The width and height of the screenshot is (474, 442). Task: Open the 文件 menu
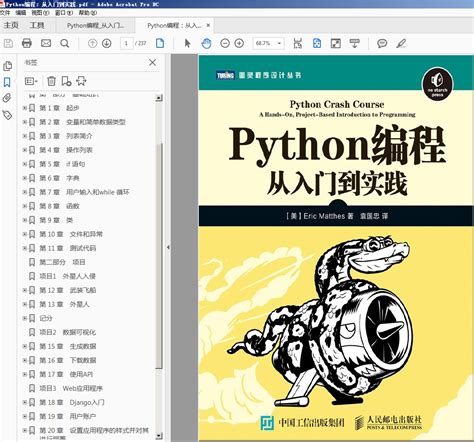point(4,13)
